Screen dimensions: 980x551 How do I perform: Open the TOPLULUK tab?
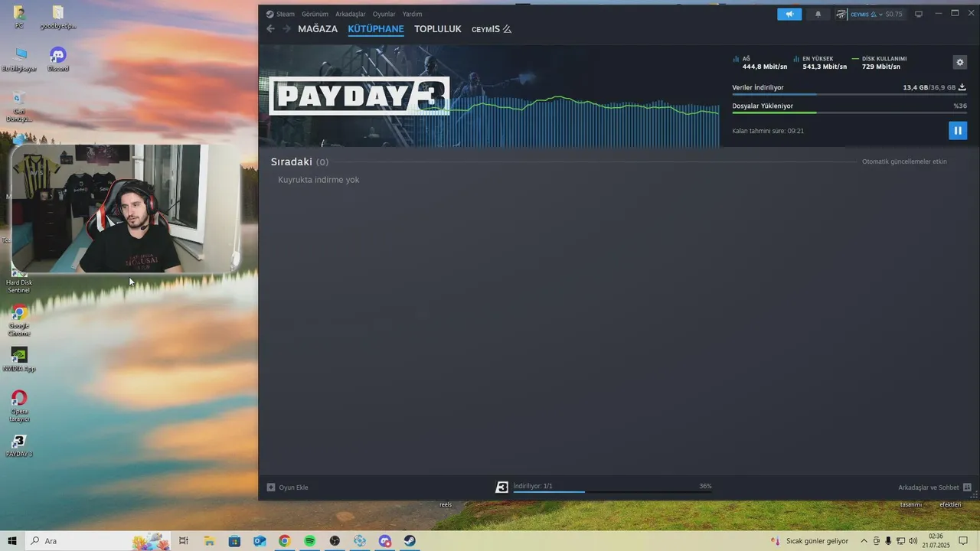[438, 29]
